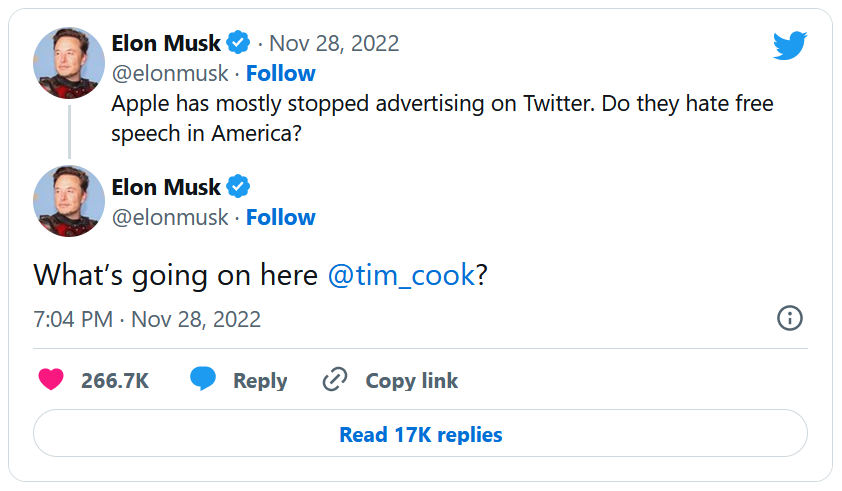Click the top tweet's Nov 28, 2022 date
Screen dimensions: 842x491
coord(334,43)
